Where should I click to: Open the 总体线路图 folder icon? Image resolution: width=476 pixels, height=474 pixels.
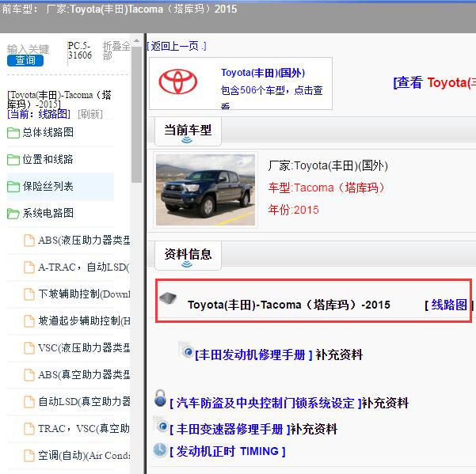(13, 132)
